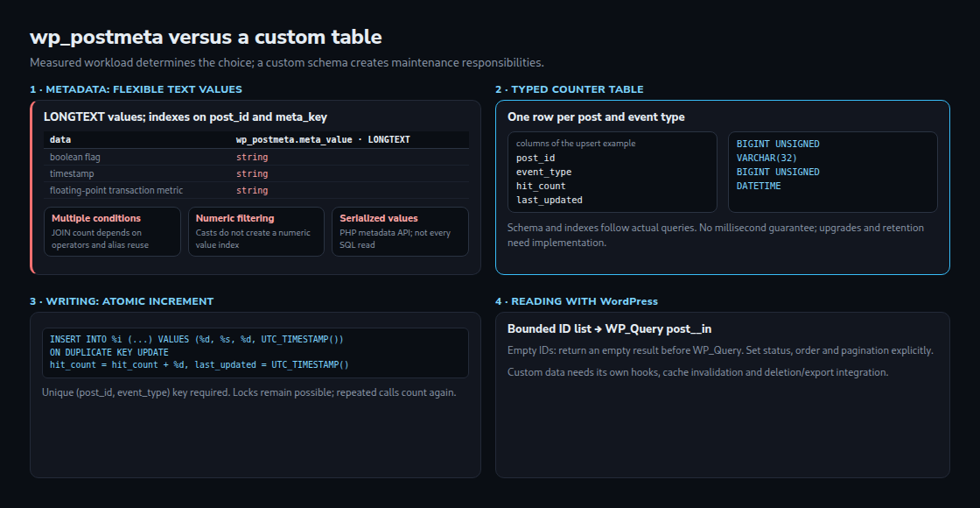Click 'string' value in timestamp row
This screenshot has height=508, width=980.
[252, 173]
